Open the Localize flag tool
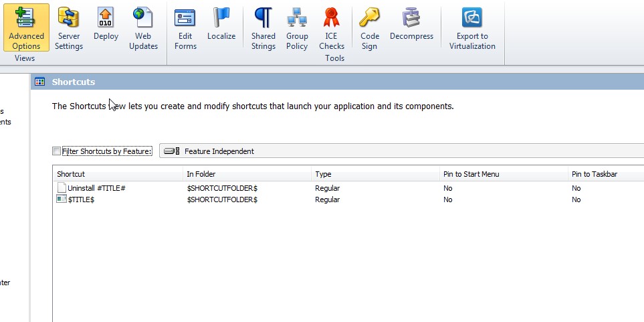Image resolution: width=644 pixels, height=322 pixels. click(221, 23)
